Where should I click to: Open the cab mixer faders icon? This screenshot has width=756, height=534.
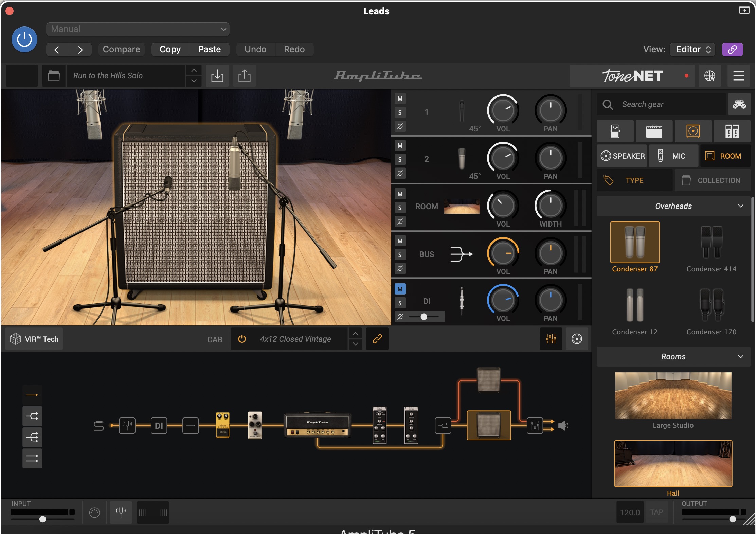[551, 339]
